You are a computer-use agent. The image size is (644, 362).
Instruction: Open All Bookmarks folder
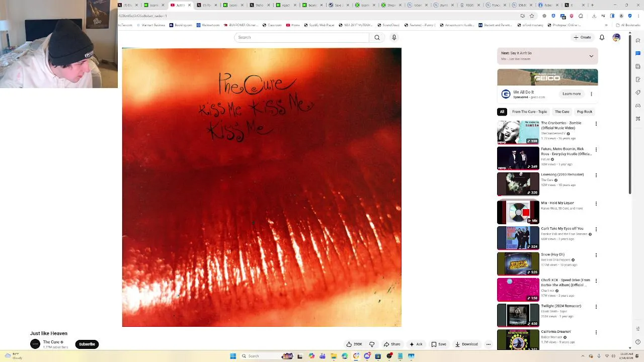coord(628,25)
